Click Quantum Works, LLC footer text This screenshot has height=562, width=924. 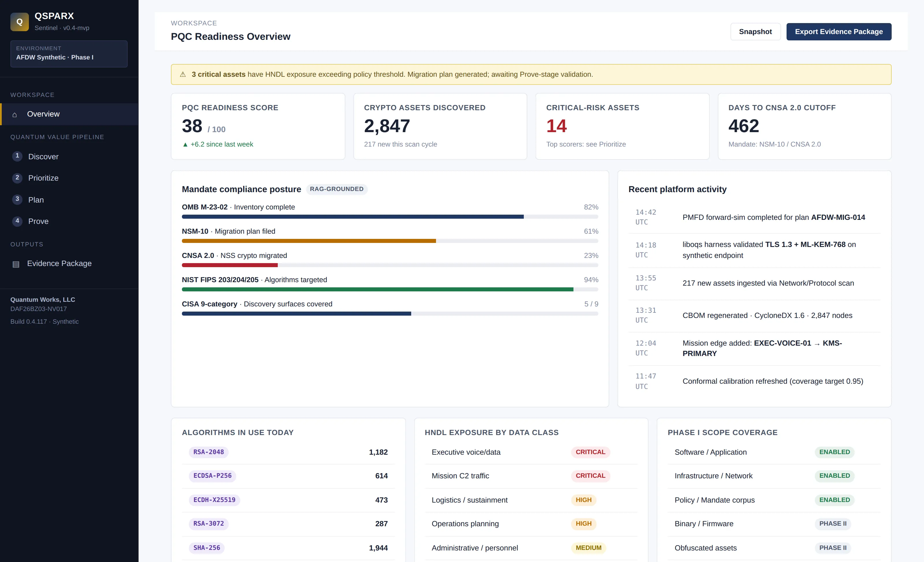pos(43,300)
